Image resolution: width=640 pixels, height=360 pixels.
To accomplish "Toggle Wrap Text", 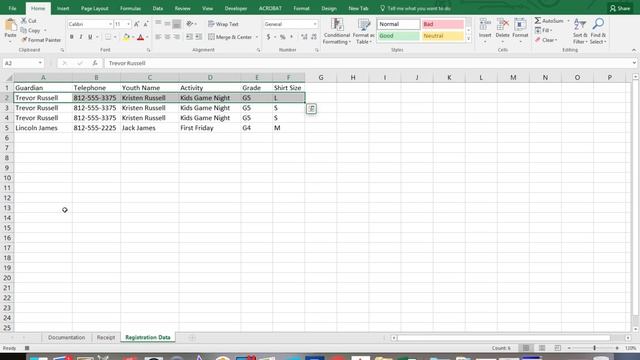I will [223, 24].
